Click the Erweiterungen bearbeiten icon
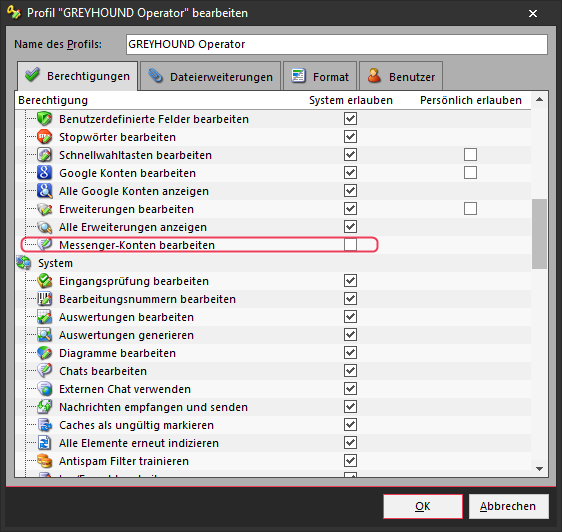 pyautogui.click(x=44, y=209)
